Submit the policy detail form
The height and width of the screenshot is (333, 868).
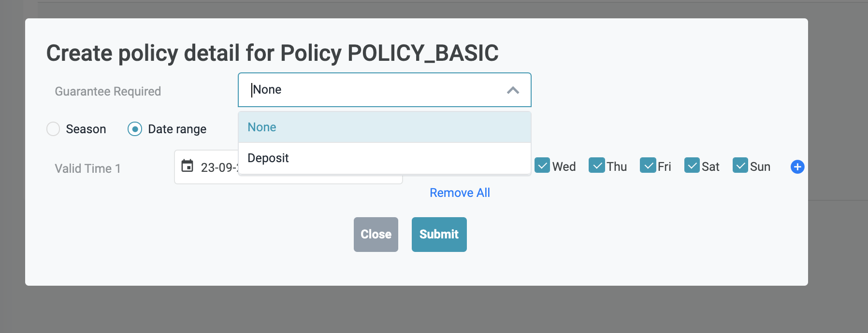(439, 235)
